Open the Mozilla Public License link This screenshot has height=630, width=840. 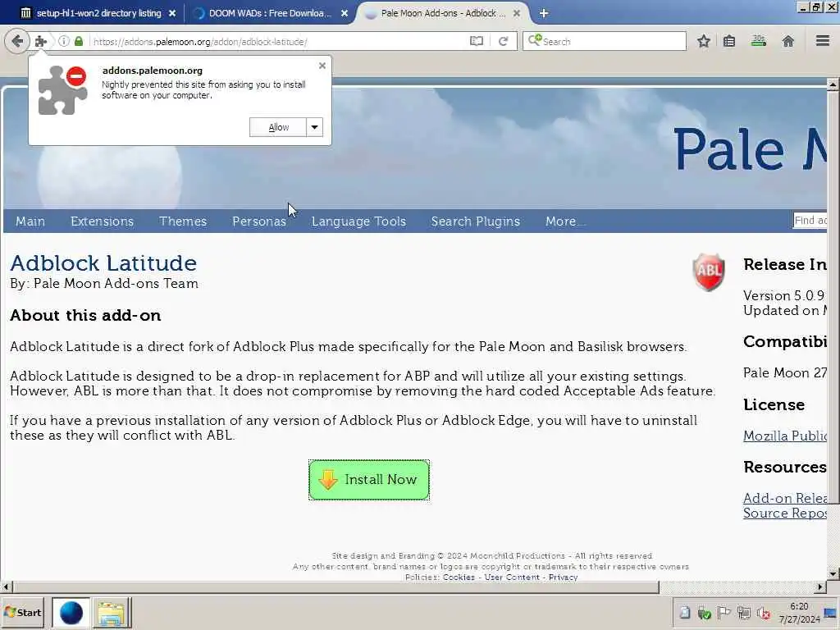785,436
